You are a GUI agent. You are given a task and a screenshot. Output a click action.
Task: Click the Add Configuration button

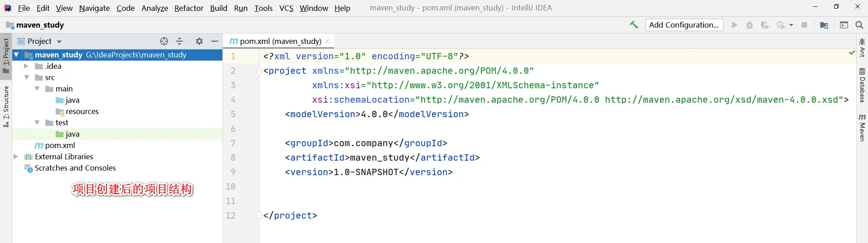point(684,25)
